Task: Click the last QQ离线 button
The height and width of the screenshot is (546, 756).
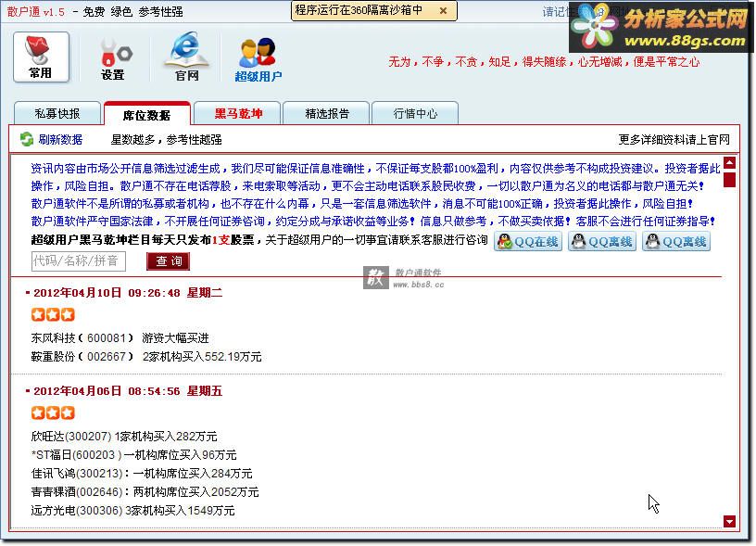Action: coord(676,241)
